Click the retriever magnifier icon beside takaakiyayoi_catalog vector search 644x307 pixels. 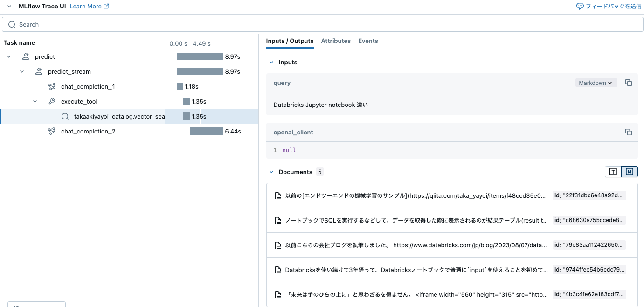(x=65, y=116)
